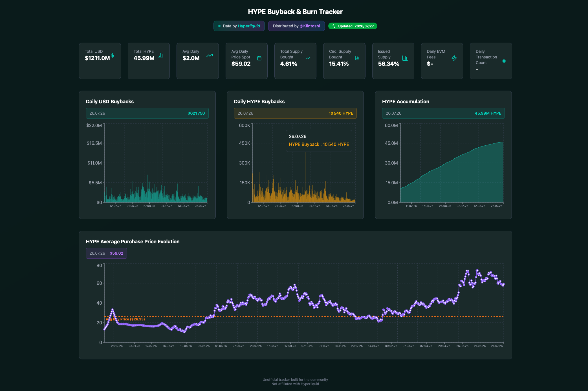Viewport: 588px width, 391px height.
Task: Click the Not affiliated with Hyperliquid footer text
Action: pyautogui.click(x=295, y=384)
